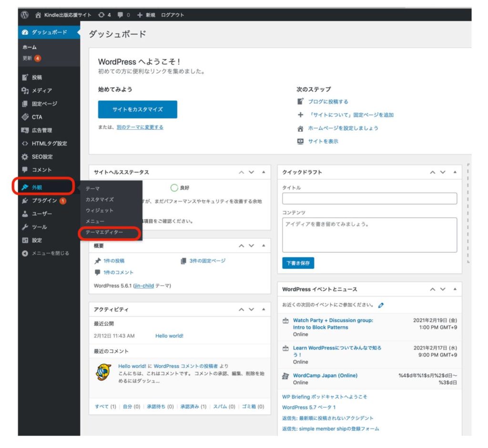The width and height of the screenshot is (488, 448).
Task: Click the サイトを表示 monitor icon
Action: tap(300, 141)
